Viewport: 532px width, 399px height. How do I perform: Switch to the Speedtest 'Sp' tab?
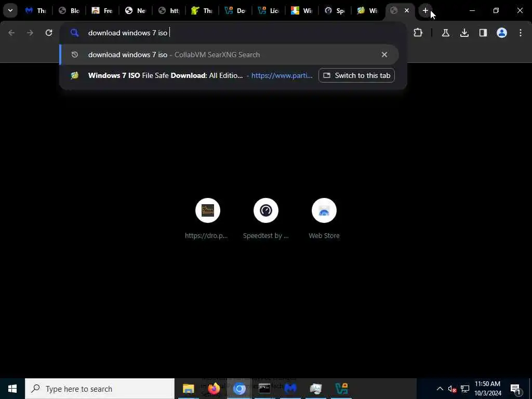335,11
